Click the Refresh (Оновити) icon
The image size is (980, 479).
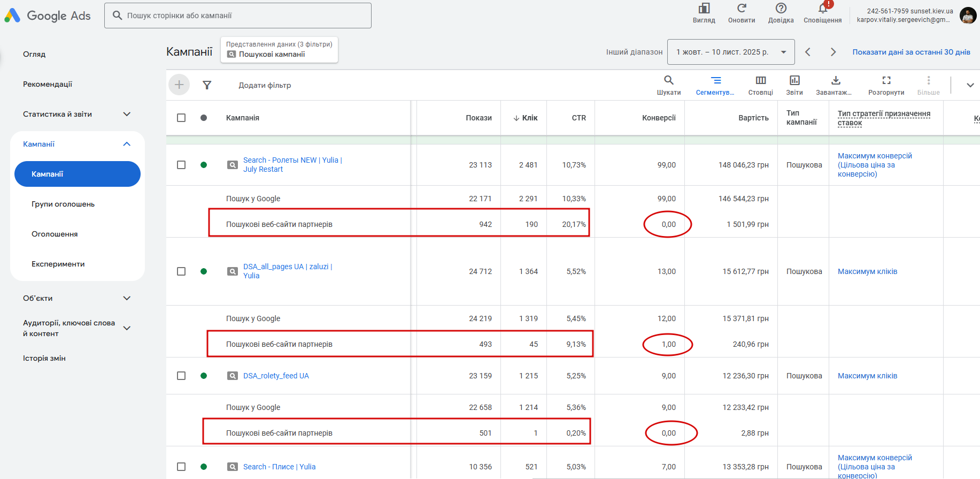point(742,9)
